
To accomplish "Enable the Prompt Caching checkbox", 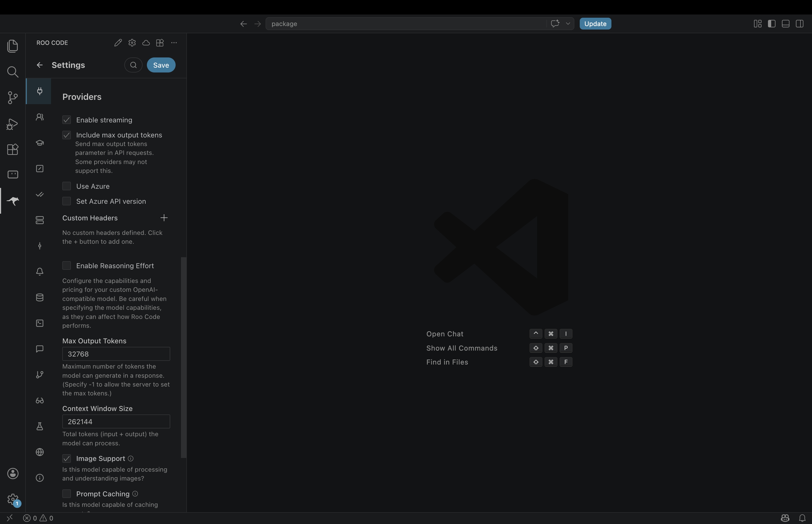I will 66,494.
